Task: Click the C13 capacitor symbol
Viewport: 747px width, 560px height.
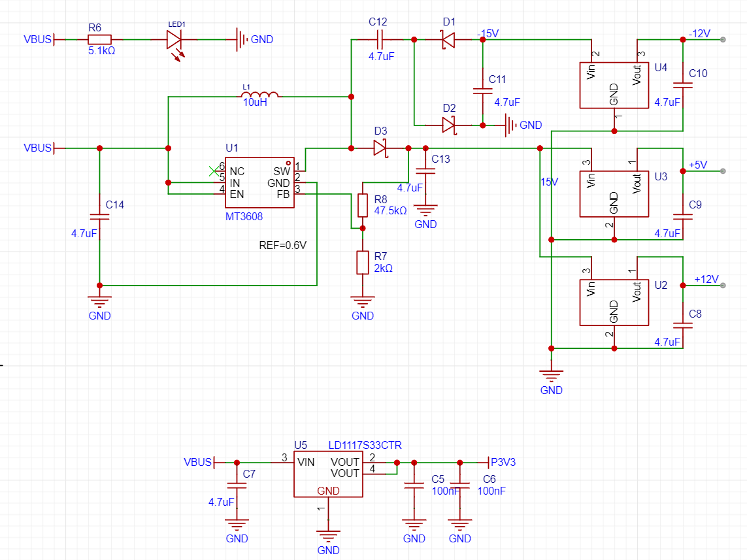Action: click(x=425, y=171)
